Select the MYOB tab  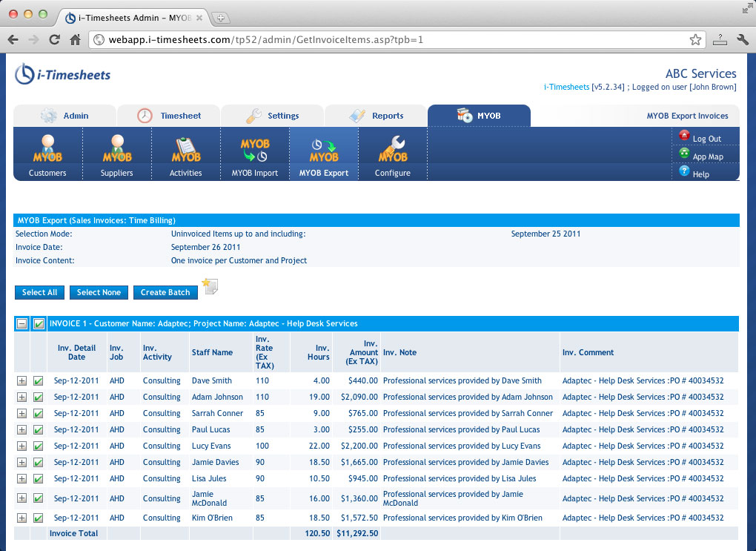click(x=480, y=116)
